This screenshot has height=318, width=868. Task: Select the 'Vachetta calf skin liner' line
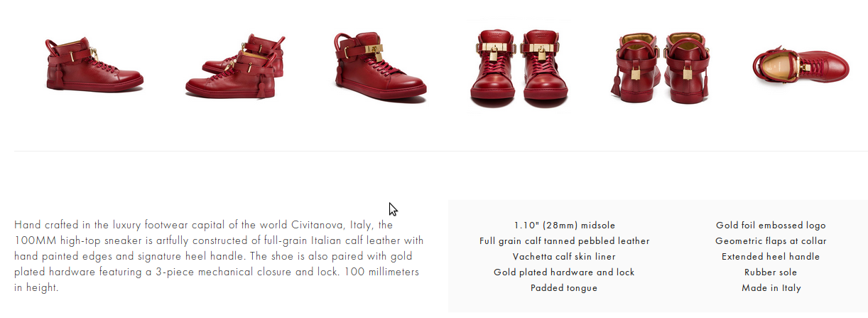564,257
